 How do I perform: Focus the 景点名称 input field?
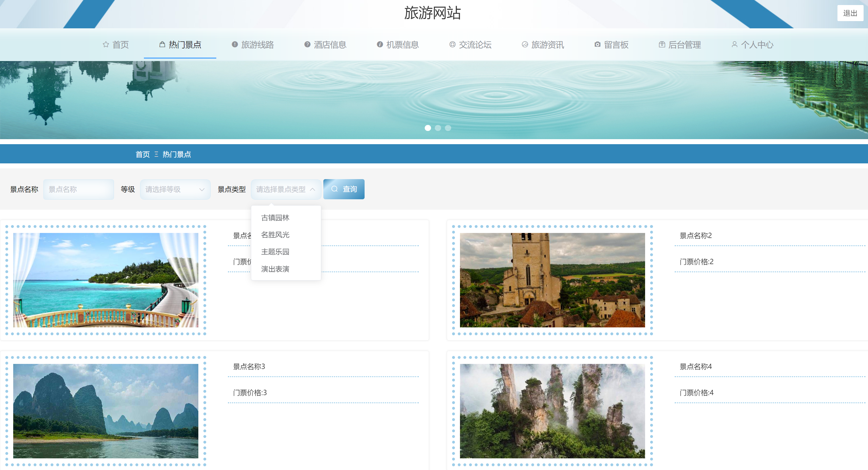(x=78, y=189)
